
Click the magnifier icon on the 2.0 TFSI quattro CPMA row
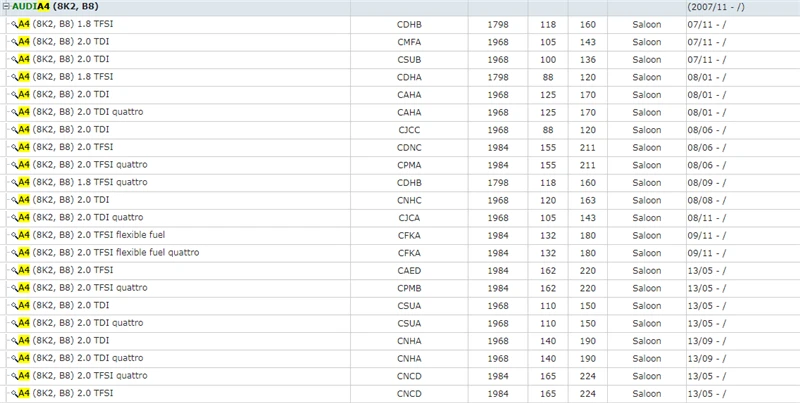[14, 165]
